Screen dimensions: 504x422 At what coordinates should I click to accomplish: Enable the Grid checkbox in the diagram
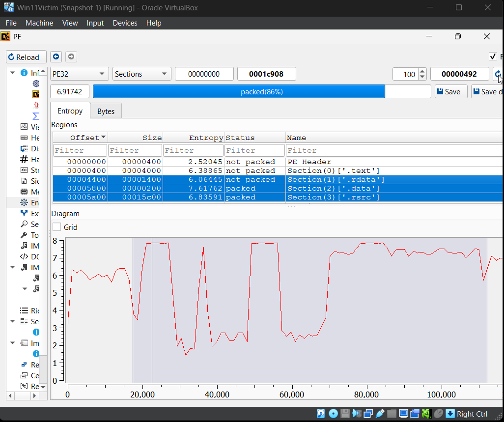pos(57,227)
